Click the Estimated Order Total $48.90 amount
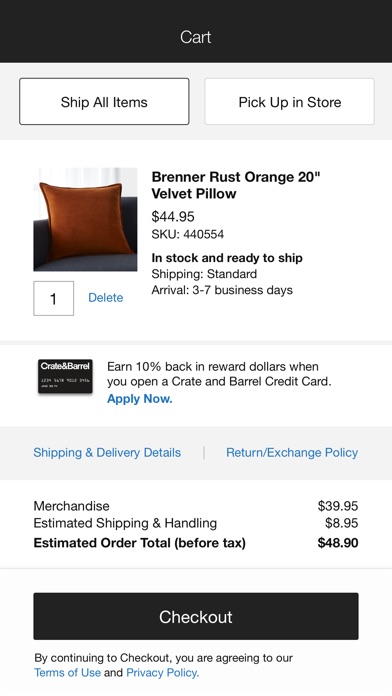Screen dimensions: 392x696 click(338, 542)
